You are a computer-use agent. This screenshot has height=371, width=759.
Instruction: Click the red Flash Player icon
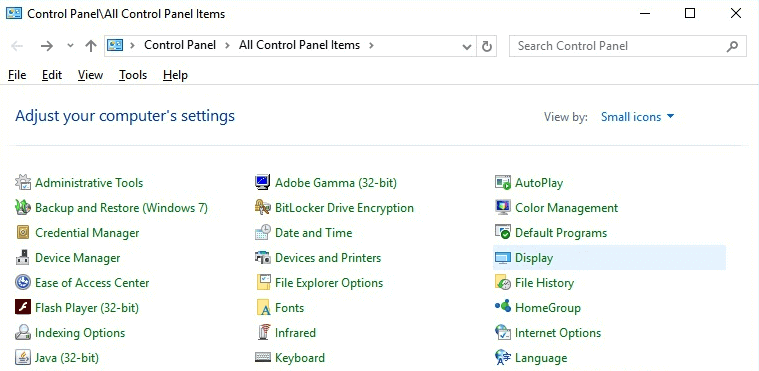23,308
